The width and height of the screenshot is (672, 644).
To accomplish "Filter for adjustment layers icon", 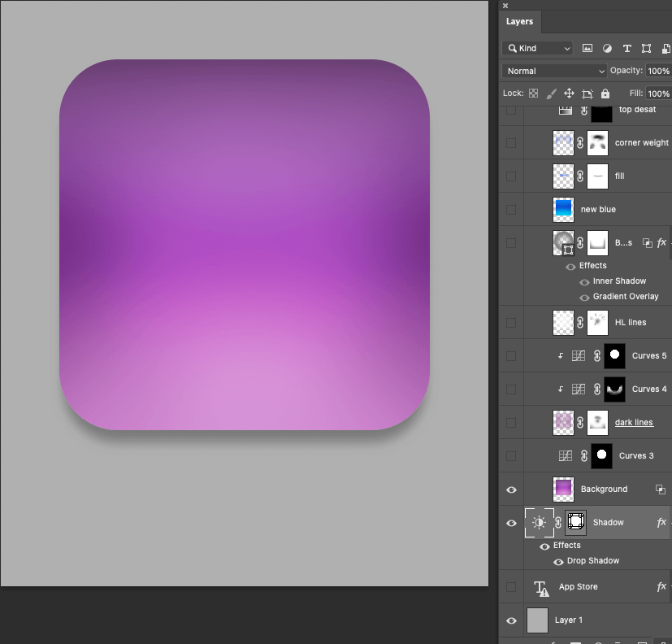I will pyautogui.click(x=607, y=49).
